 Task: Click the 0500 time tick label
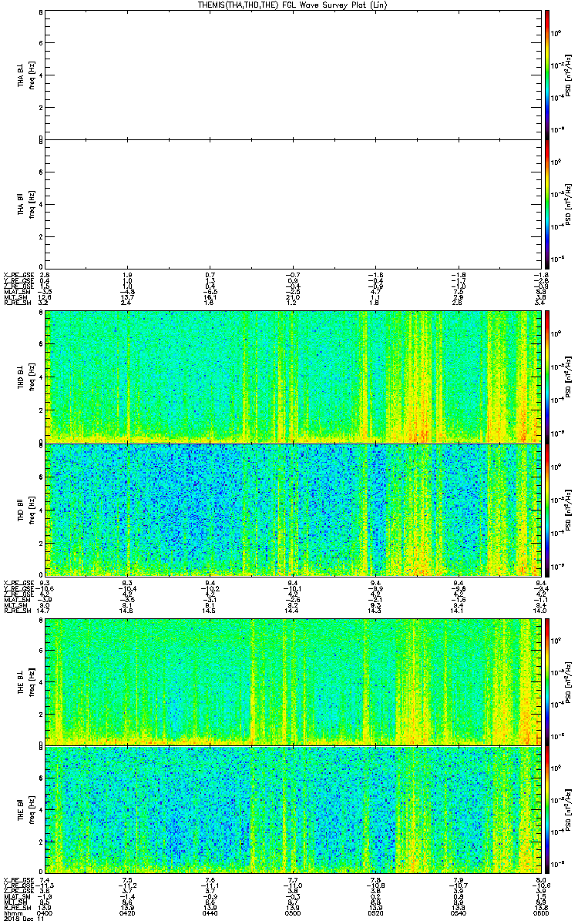point(293,912)
